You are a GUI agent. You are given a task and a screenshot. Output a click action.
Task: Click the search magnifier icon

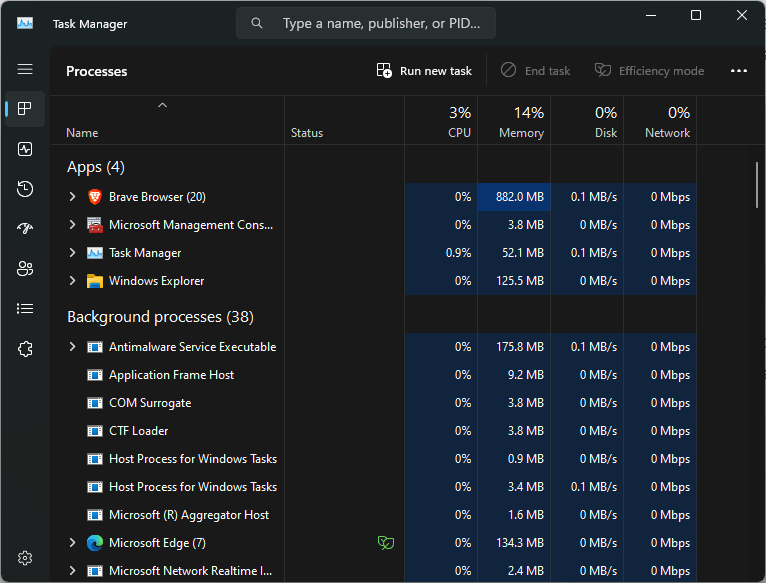[x=256, y=23]
